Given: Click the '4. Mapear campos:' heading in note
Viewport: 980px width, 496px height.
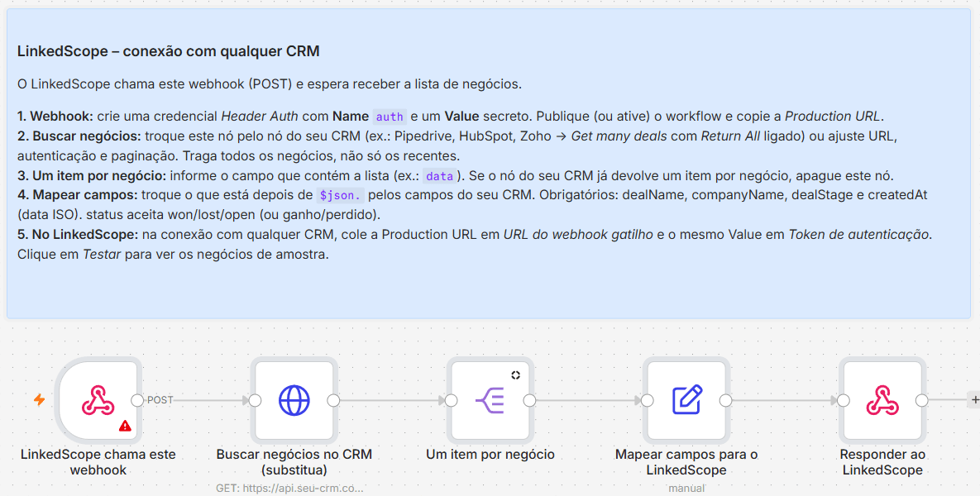Looking at the screenshot, I should tap(78, 195).
